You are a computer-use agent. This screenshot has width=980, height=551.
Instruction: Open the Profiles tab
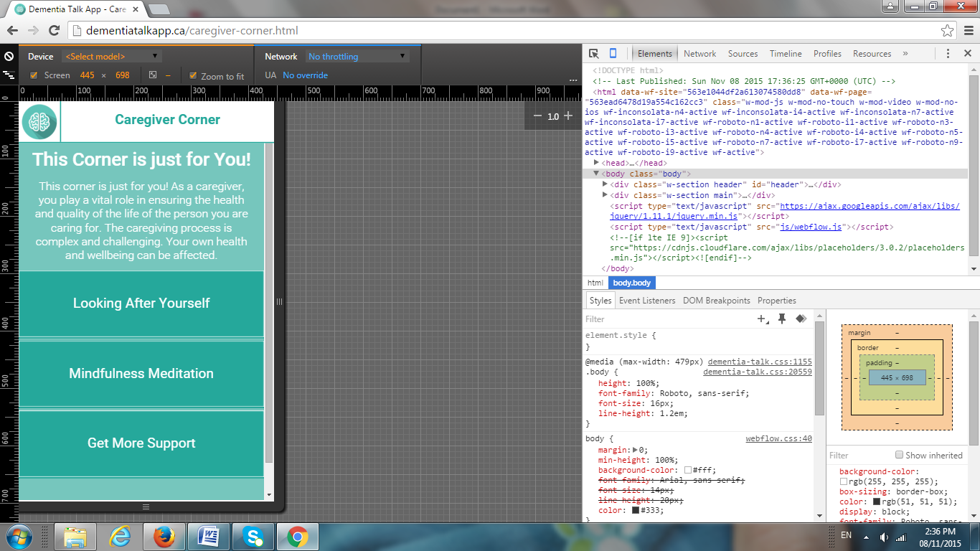827,54
